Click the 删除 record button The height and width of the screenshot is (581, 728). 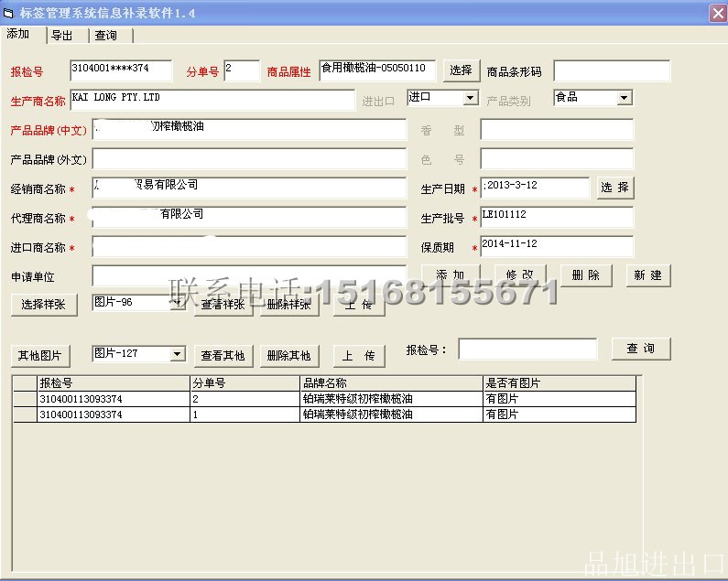586,275
